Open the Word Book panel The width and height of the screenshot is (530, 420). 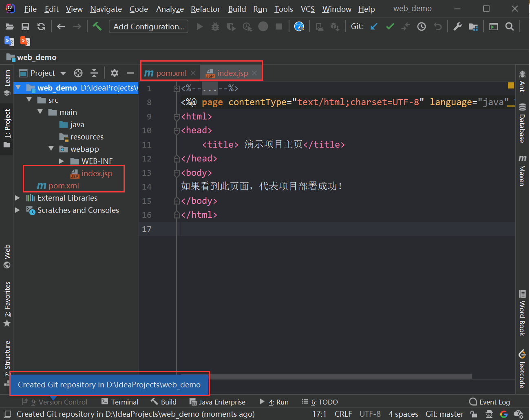click(x=523, y=314)
